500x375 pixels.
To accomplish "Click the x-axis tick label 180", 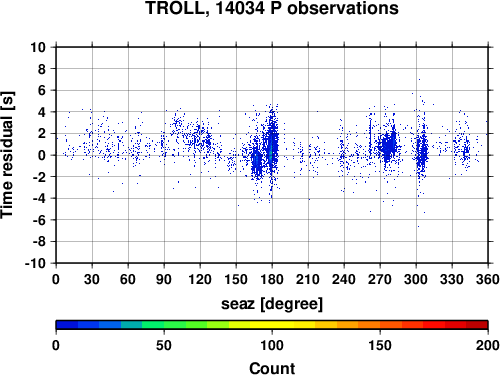I will [272, 279].
